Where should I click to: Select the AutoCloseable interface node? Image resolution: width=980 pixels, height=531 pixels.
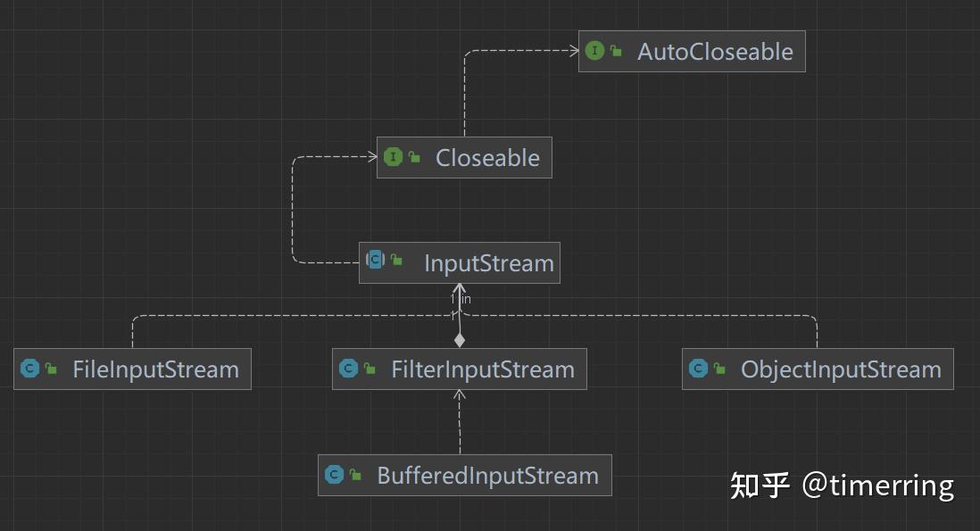click(692, 51)
